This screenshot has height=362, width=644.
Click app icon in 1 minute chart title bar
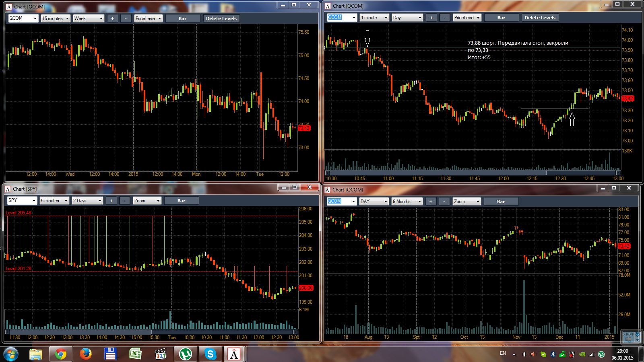click(x=328, y=6)
